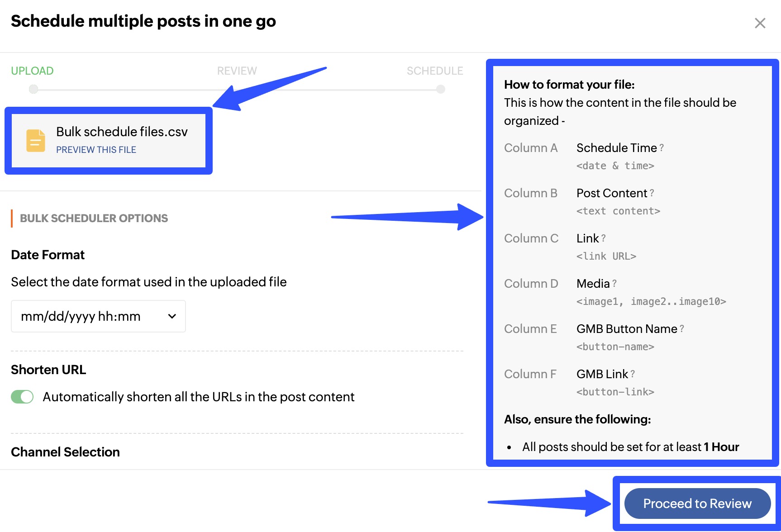Viewport: 781px width, 532px height.
Task: Open the GMB Button Name help icon
Action: (x=681, y=329)
